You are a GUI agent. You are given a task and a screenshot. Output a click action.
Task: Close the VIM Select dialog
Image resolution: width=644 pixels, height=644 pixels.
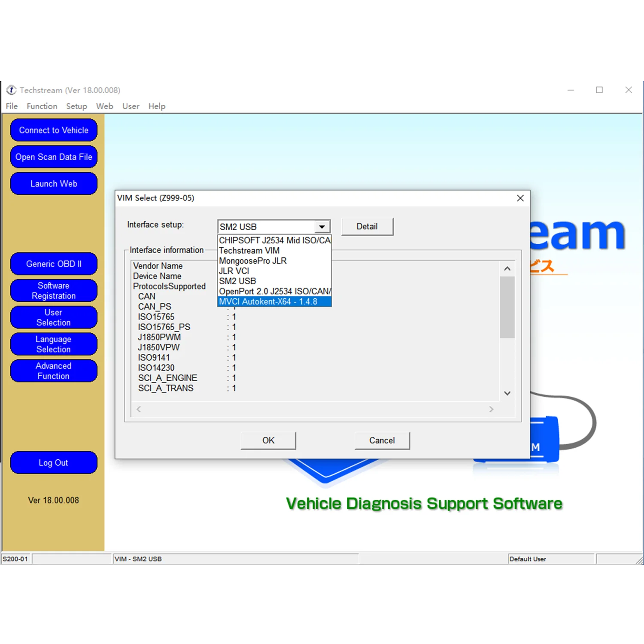tap(520, 198)
